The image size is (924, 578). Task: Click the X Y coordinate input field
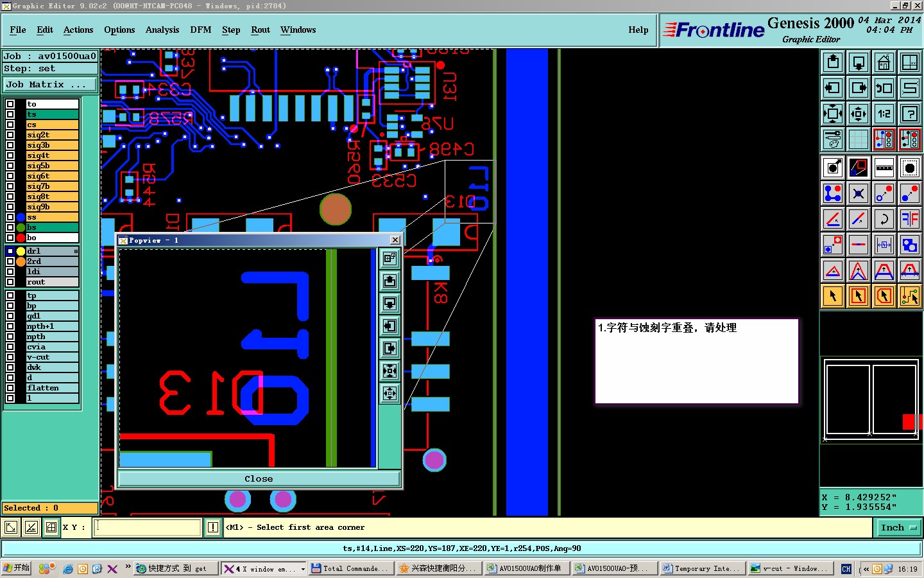(x=148, y=527)
